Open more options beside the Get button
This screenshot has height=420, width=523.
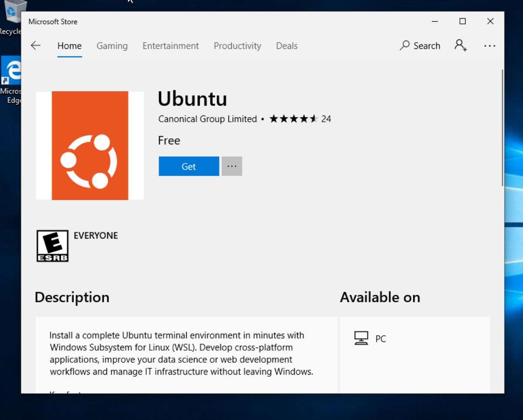point(232,166)
